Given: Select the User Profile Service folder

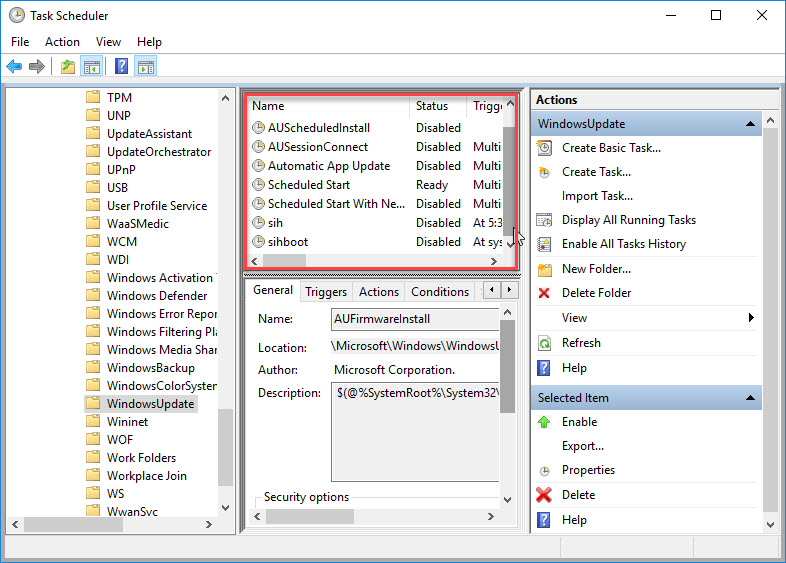Looking at the screenshot, I should pos(157,206).
